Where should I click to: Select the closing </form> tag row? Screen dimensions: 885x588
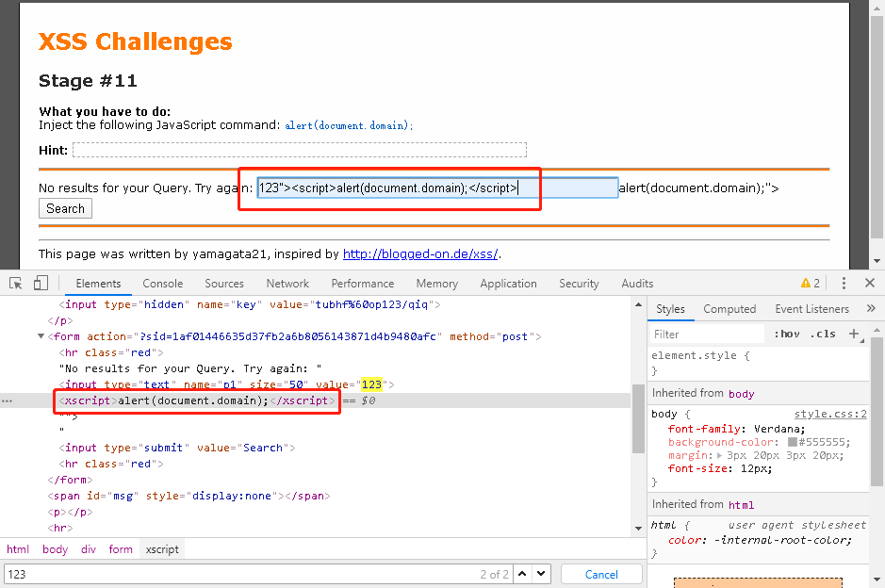[x=70, y=480]
